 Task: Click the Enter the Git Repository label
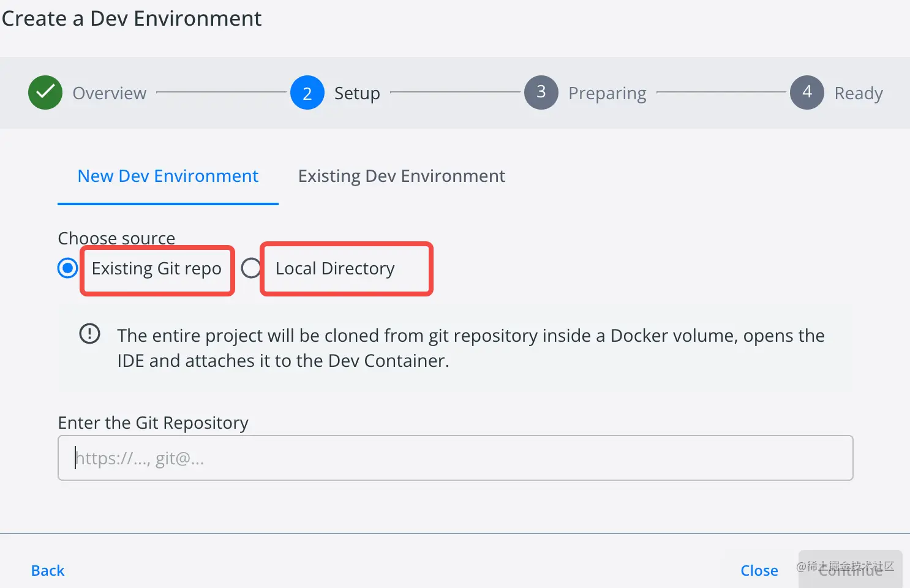point(153,423)
